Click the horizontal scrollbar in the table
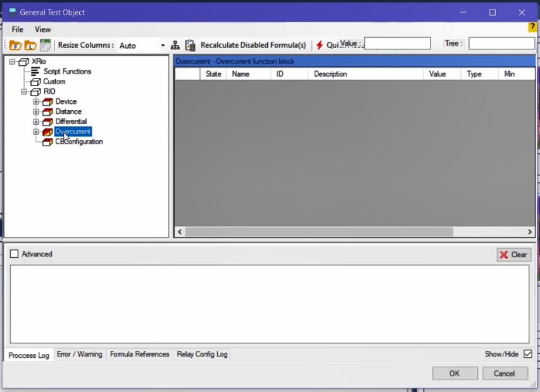 point(318,232)
